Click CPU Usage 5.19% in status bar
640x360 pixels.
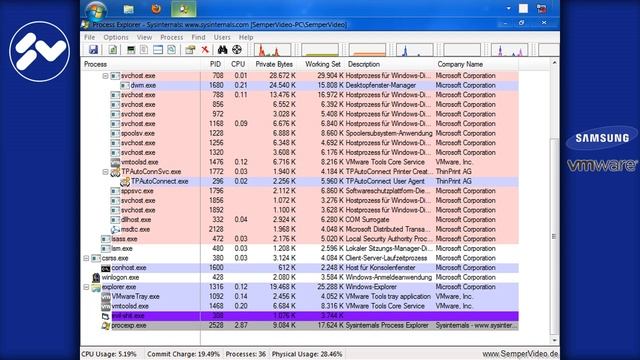click(109, 354)
